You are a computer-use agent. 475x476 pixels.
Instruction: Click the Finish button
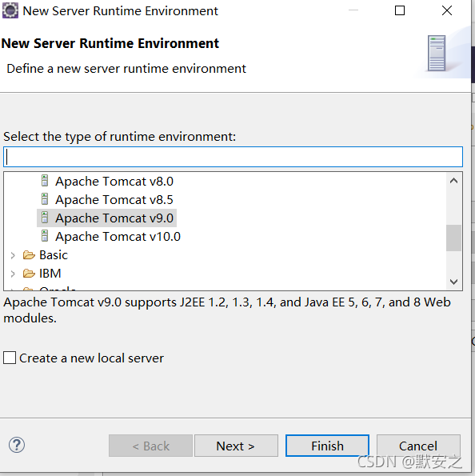point(327,446)
